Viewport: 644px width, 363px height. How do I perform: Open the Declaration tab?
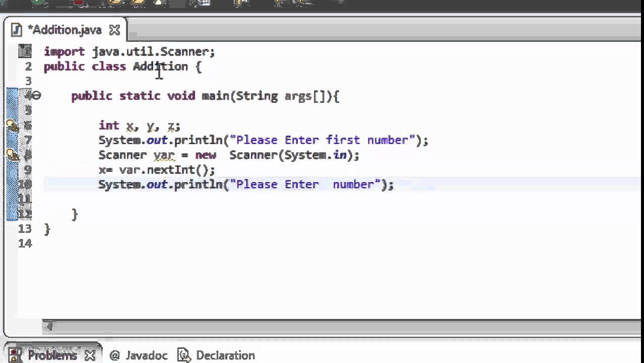pyautogui.click(x=225, y=355)
